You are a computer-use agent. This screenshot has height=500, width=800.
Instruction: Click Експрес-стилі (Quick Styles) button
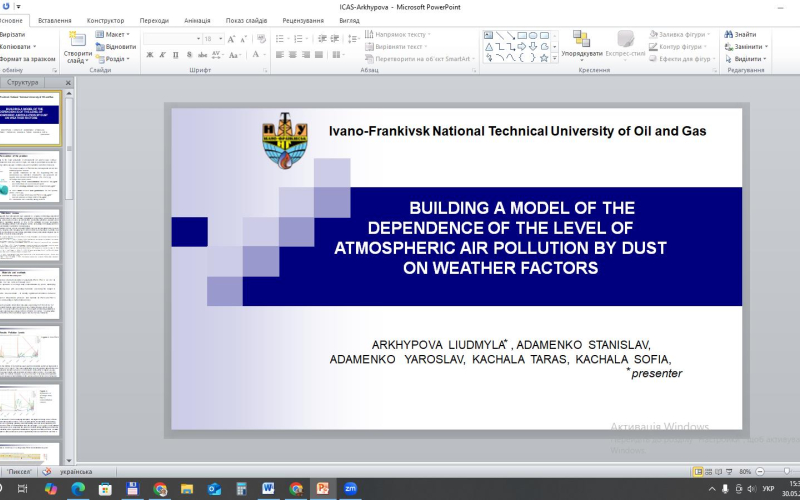625,45
